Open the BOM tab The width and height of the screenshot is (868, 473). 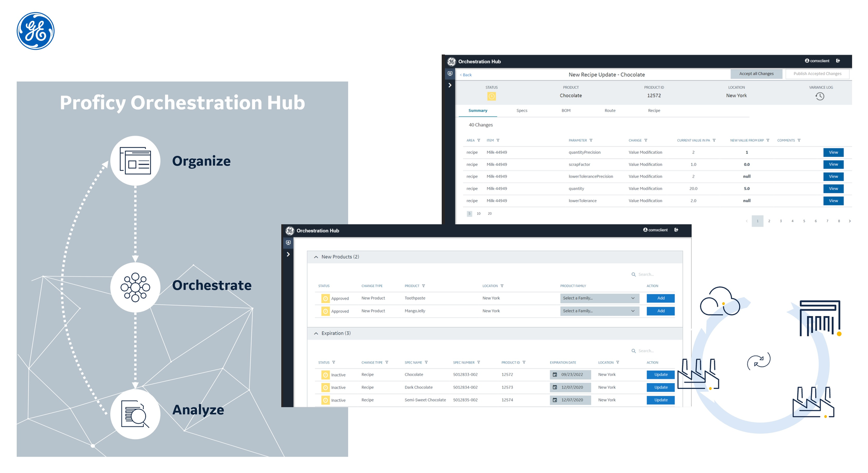click(x=566, y=110)
